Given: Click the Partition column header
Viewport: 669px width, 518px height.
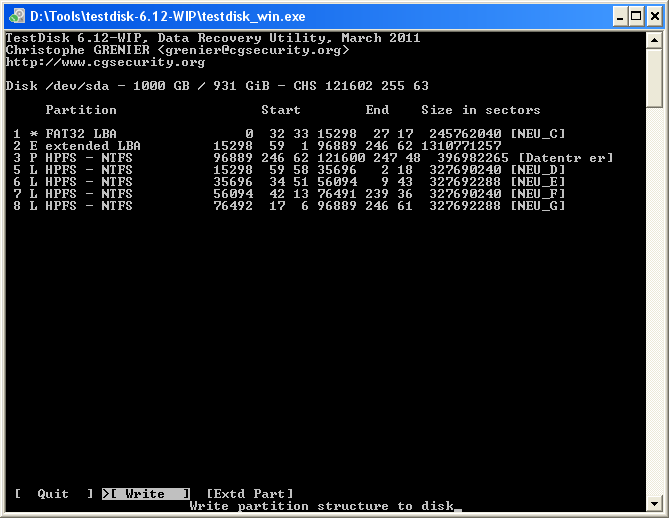Looking at the screenshot, I should tap(81, 110).
